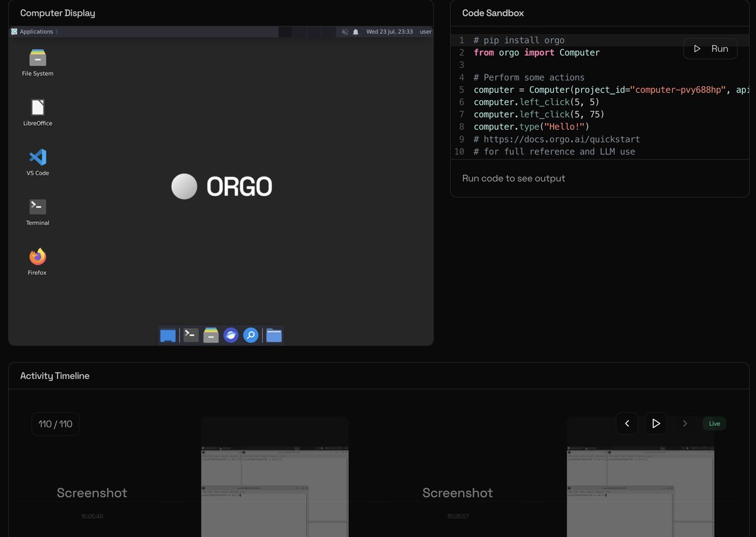Run the sandbox code
This screenshot has width=756, height=537.
[710, 49]
